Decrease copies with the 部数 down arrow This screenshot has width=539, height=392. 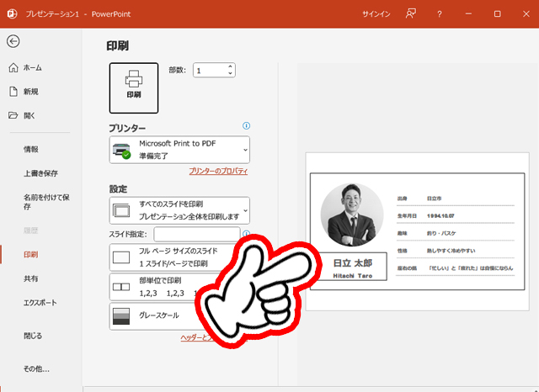[230, 74]
